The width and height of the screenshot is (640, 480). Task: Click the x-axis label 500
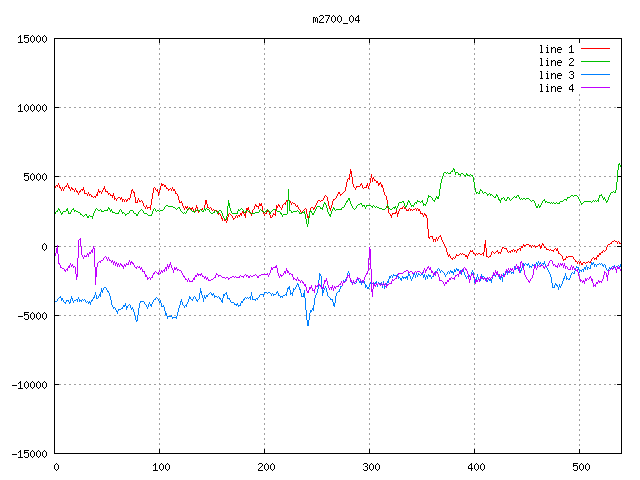click(x=581, y=467)
